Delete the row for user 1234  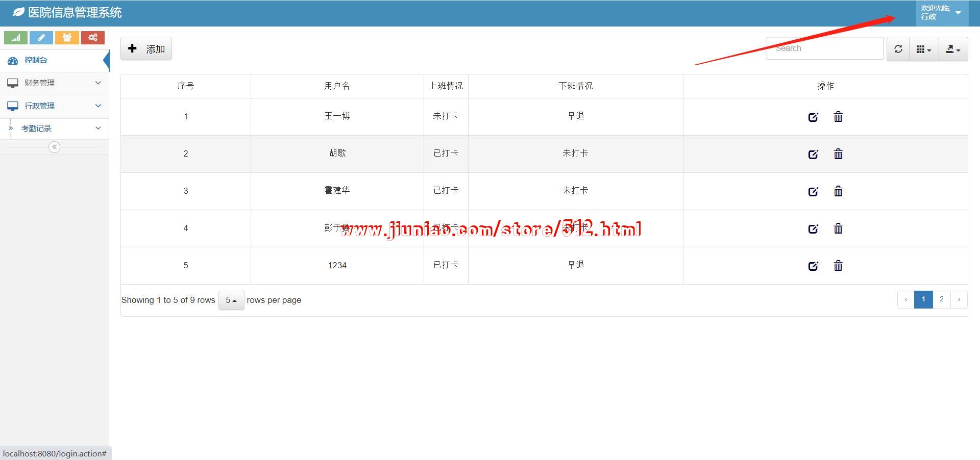[x=838, y=266]
